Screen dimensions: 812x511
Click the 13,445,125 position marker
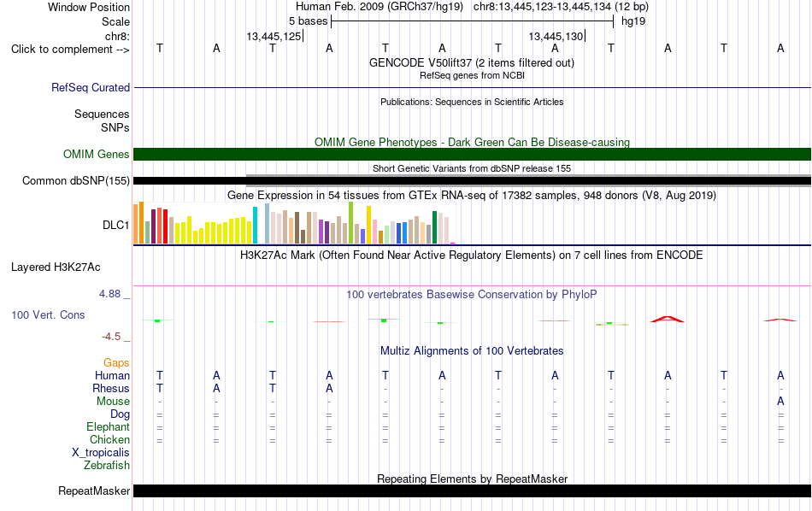[274, 36]
